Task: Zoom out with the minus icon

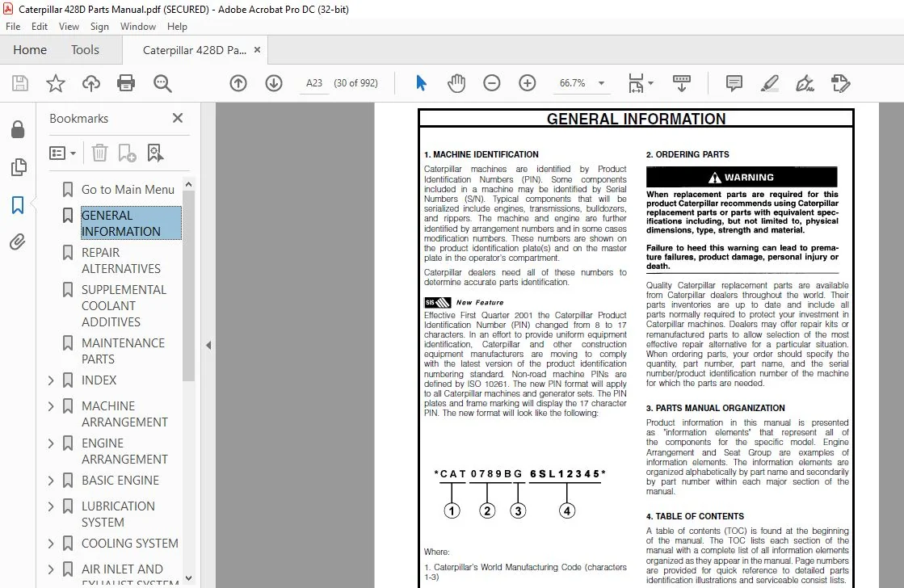Action: click(492, 83)
